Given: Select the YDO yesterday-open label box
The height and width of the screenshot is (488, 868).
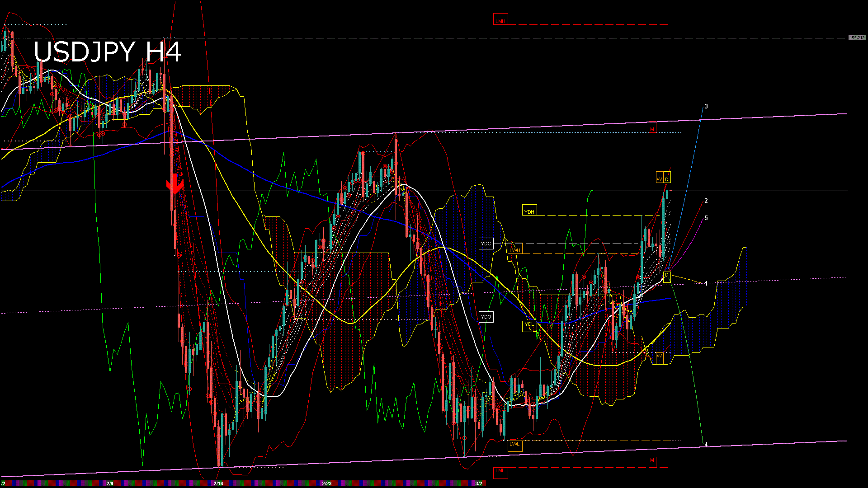Looking at the screenshot, I should [x=486, y=317].
